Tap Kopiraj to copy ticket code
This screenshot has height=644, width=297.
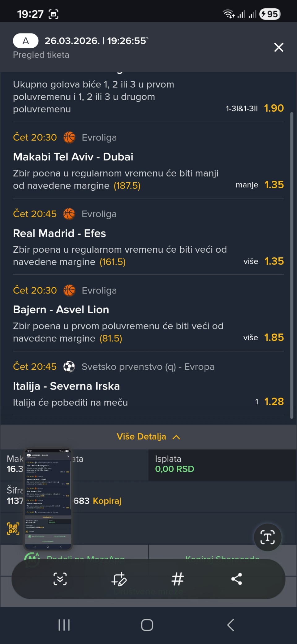coord(107,501)
